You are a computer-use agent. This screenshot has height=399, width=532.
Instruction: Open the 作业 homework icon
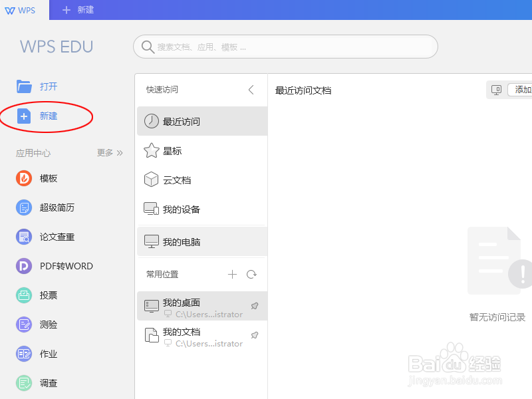24,354
